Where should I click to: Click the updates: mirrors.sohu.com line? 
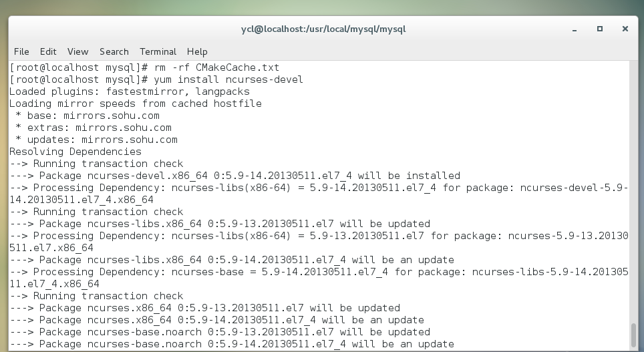pos(96,140)
